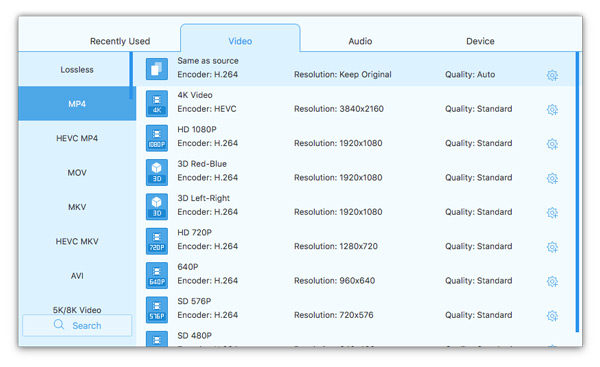Click the 1080P preset icon
600x367 pixels.
[x=157, y=138]
